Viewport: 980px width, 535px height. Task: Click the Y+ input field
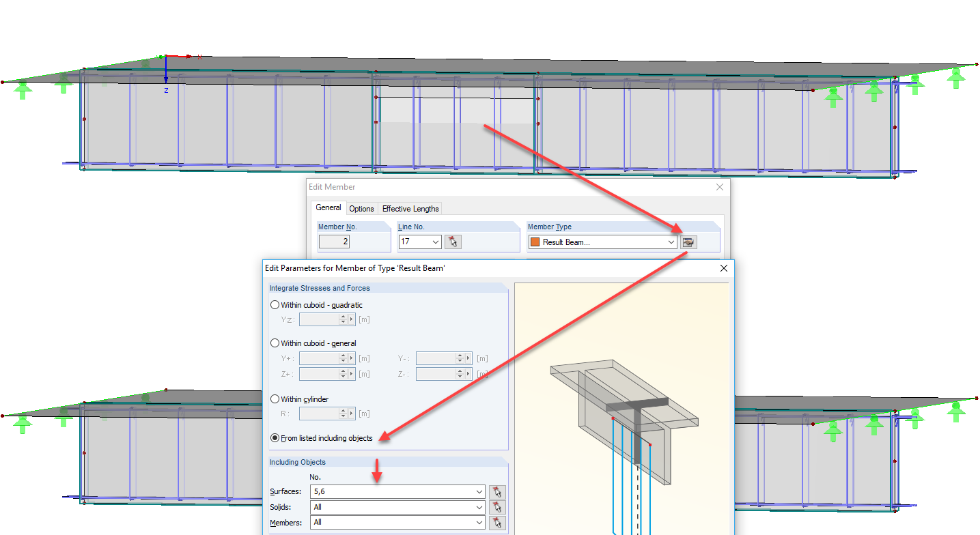[x=319, y=358]
